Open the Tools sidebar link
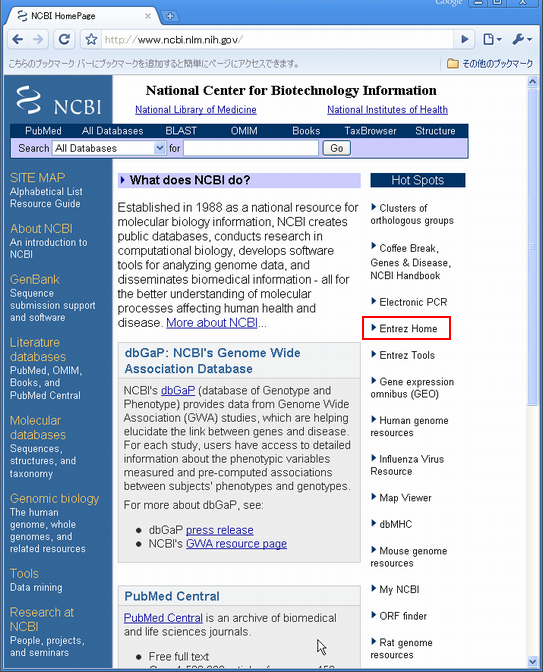The width and height of the screenshot is (543, 672). (x=24, y=573)
